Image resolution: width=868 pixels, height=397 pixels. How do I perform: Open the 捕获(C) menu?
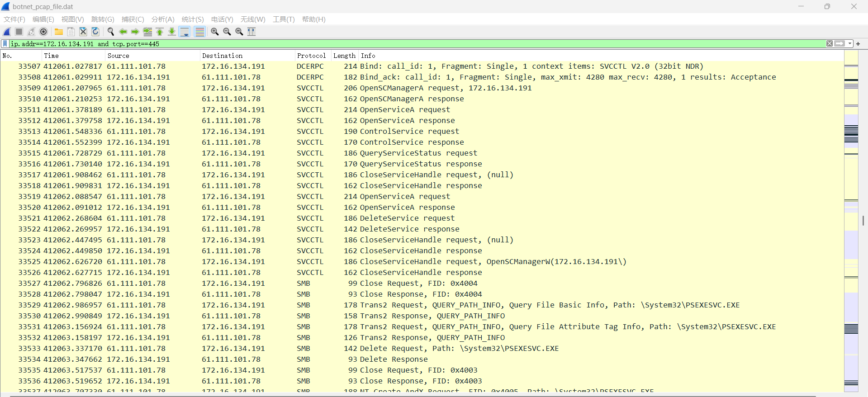[133, 19]
